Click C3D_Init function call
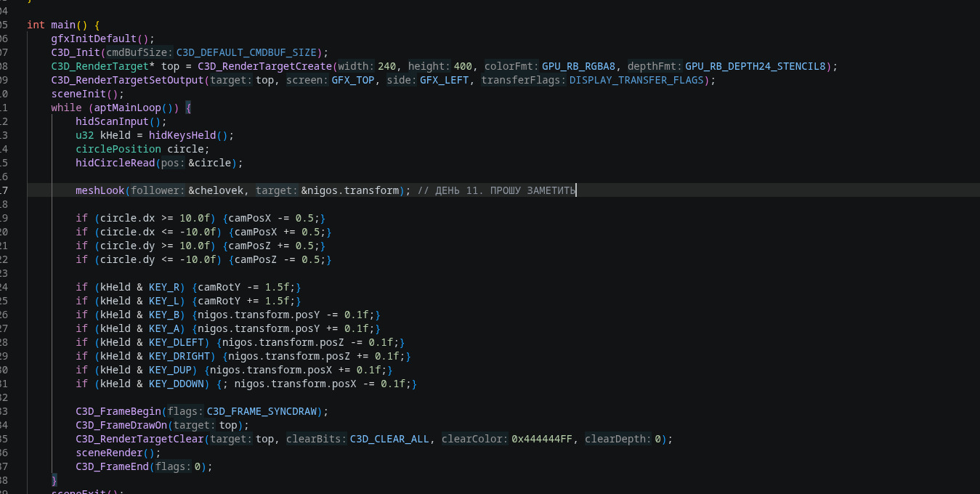The width and height of the screenshot is (980, 494). point(76,52)
